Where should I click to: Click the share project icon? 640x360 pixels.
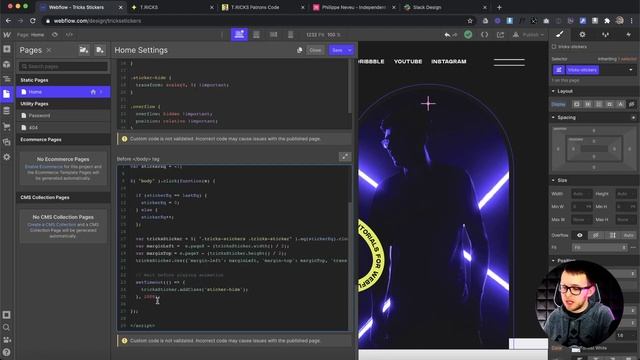click(x=500, y=35)
